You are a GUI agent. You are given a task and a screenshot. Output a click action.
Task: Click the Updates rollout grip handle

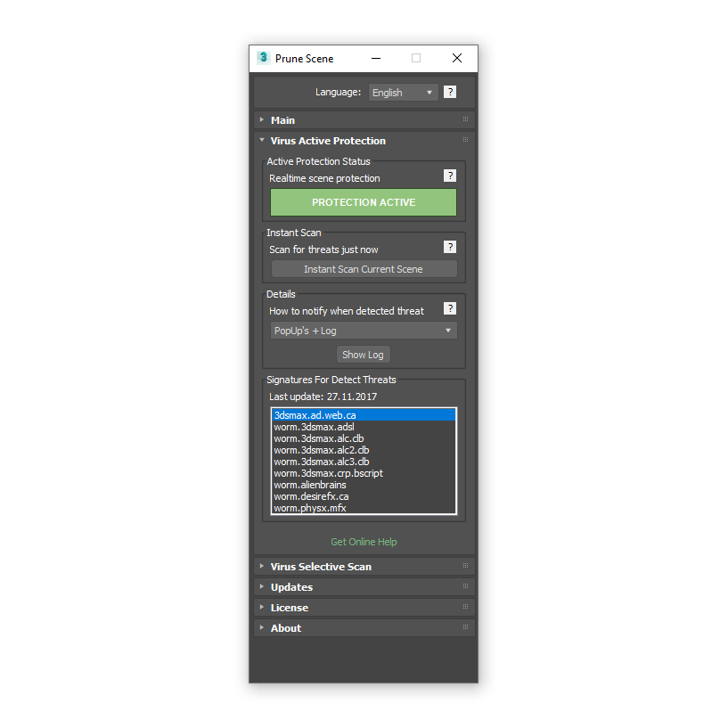tap(465, 586)
